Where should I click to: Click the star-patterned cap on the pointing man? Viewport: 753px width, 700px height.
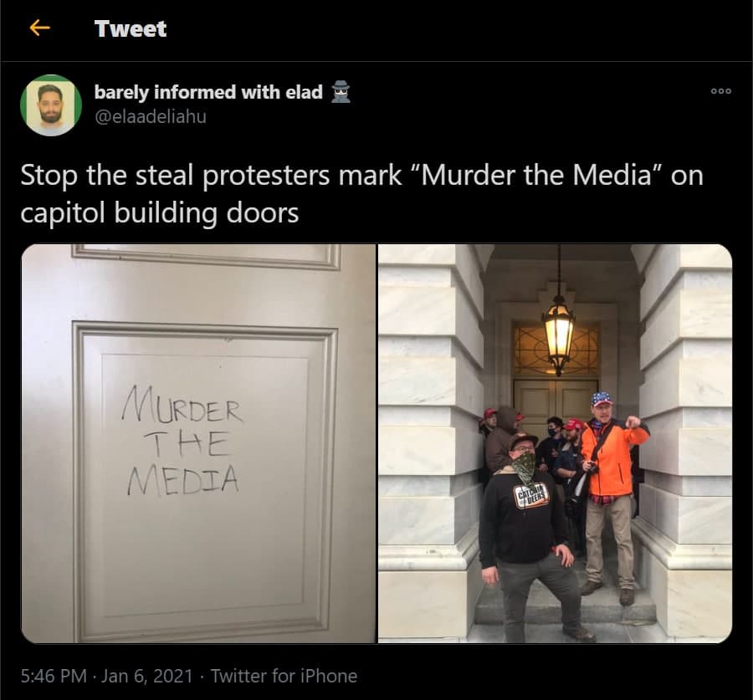pyautogui.click(x=602, y=398)
